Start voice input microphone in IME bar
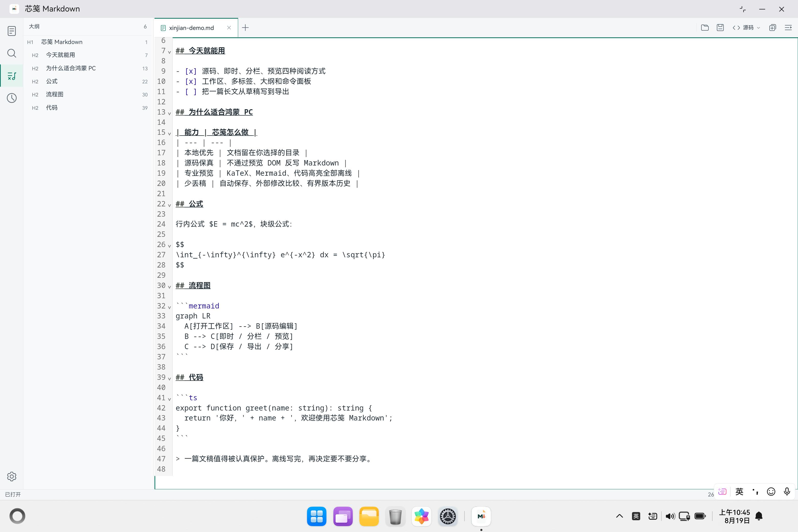The height and width of the screenshot is (532, 798). click(x=787, y=491)
